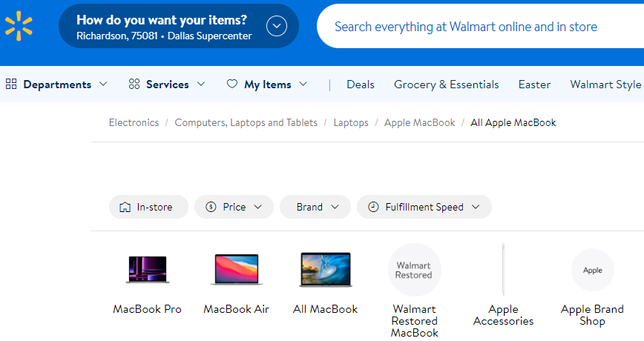Click the Walmart search input field
644x341 pixels.
(x=475, y=27)
